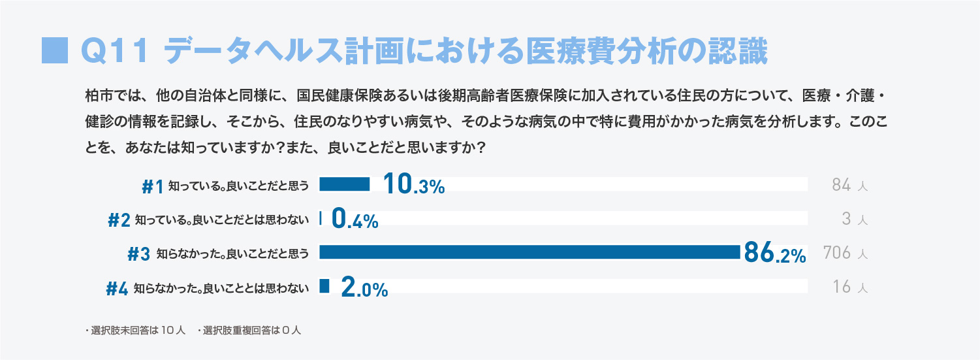Screen dimensions: 980x360
Task: Click the 86.2% percentage value
Action: point(775,253)
